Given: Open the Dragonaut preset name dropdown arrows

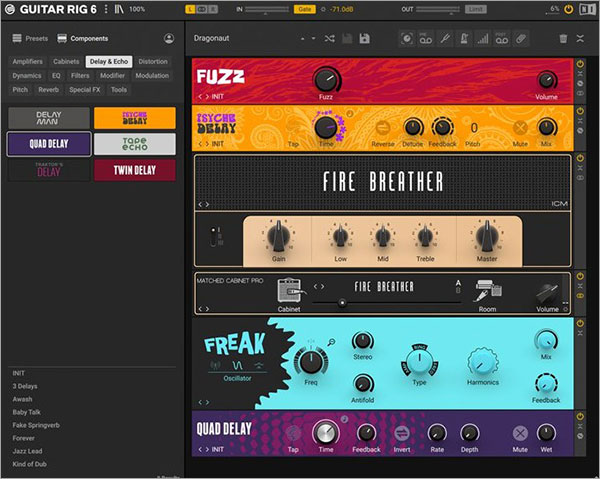Looking at the screenshot, I should pos(308,39).
